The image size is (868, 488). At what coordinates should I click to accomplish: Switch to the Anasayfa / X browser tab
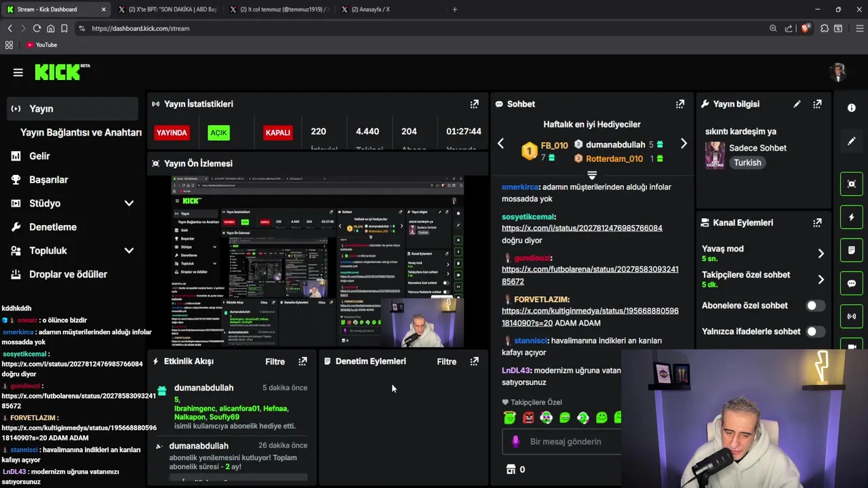pos(390,9)
